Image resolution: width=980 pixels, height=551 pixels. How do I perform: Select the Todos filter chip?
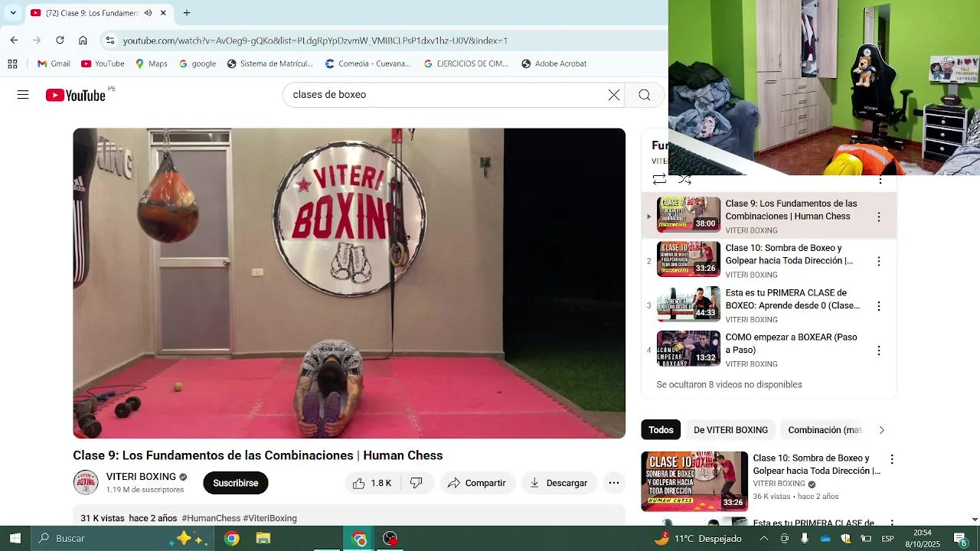click(x=661, y=430)
